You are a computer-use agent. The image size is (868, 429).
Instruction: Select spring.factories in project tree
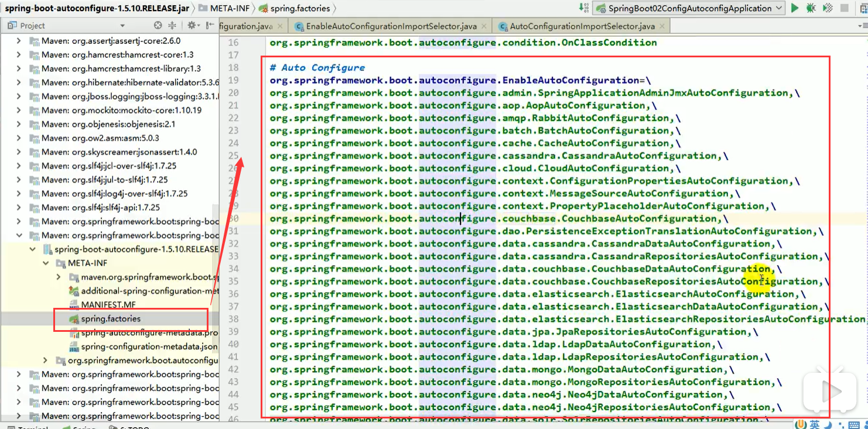tap(111, 318)
